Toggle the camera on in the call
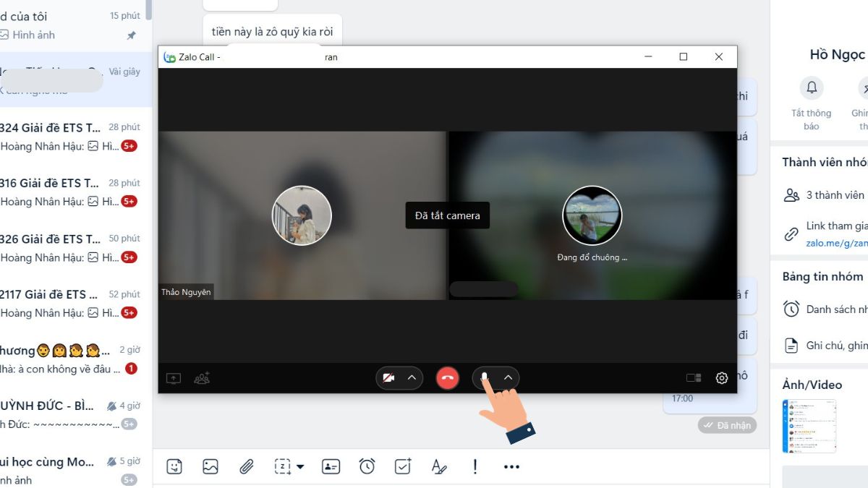This screenshot has width=868, height=488. point(389,378)
